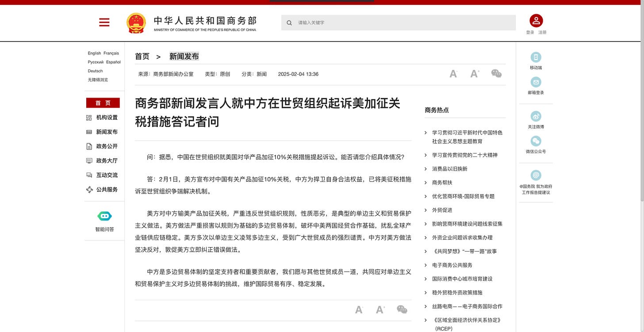Share via WeChat icon in top toolbar
Image resolution: width=644 pixels, height=332 pixels.
click(x=496, y=74)
